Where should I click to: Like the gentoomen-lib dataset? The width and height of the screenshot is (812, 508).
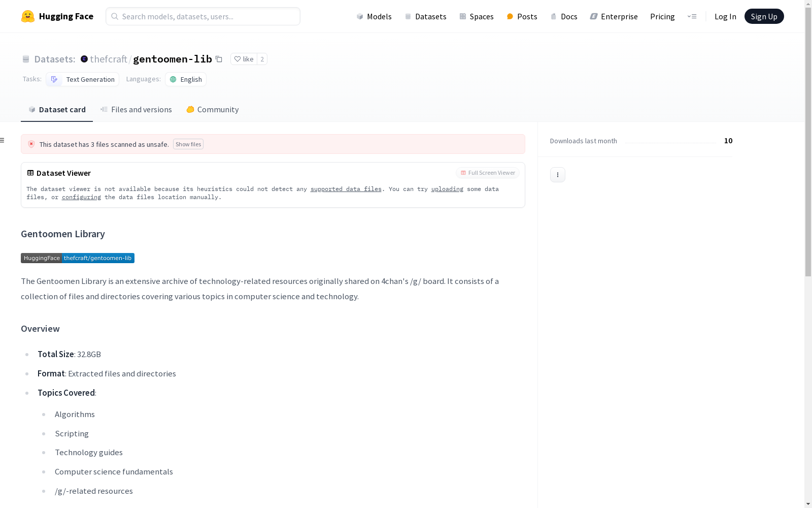[244, 59]
